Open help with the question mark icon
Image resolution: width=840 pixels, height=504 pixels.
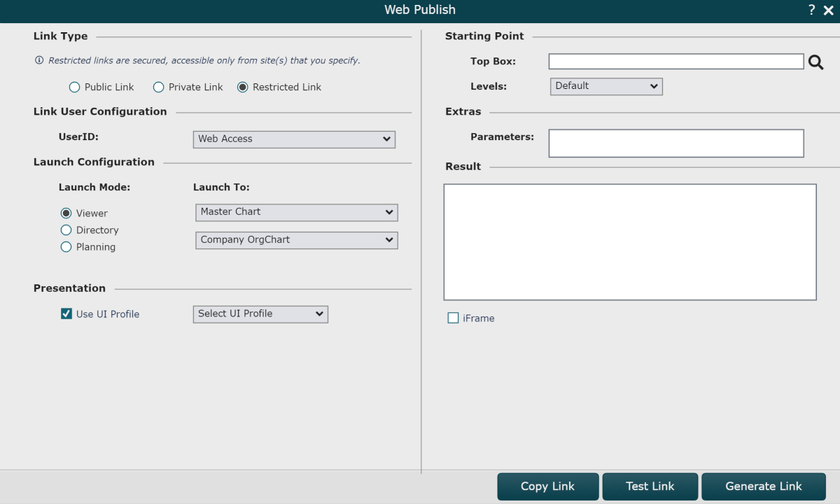click(x=811, y=10)
